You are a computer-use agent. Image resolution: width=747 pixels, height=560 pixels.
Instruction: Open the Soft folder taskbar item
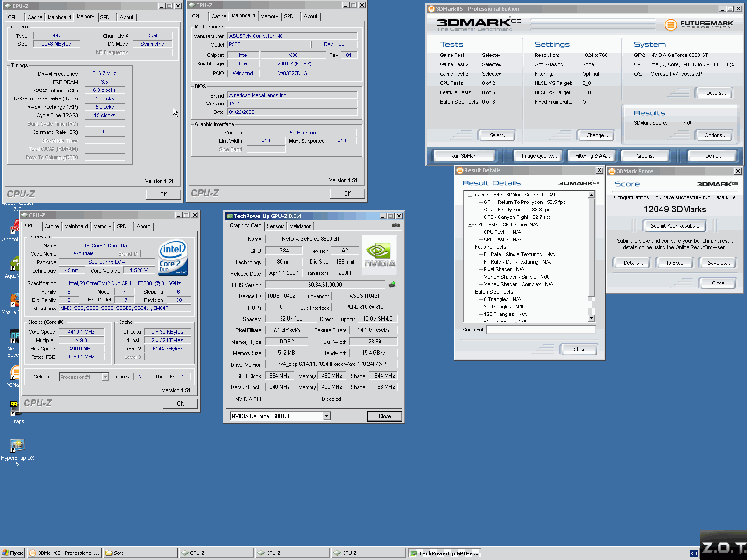[x=140, y=553]
